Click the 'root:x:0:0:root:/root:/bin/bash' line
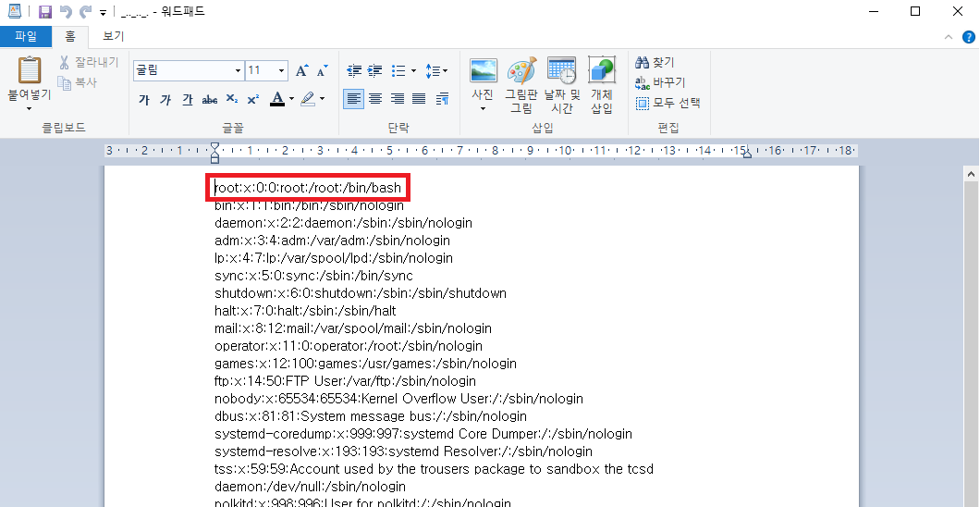The image size is (980, 507). 308,188
